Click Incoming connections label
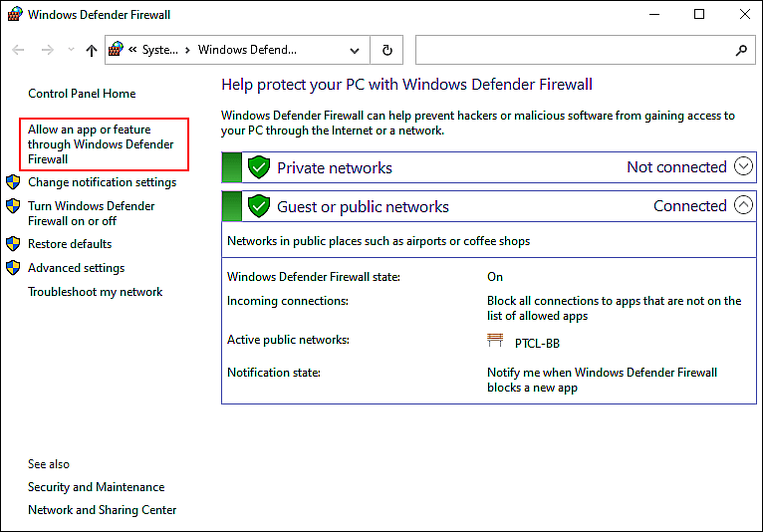Viewport: 763px width, 532px height. click(288, 301)
